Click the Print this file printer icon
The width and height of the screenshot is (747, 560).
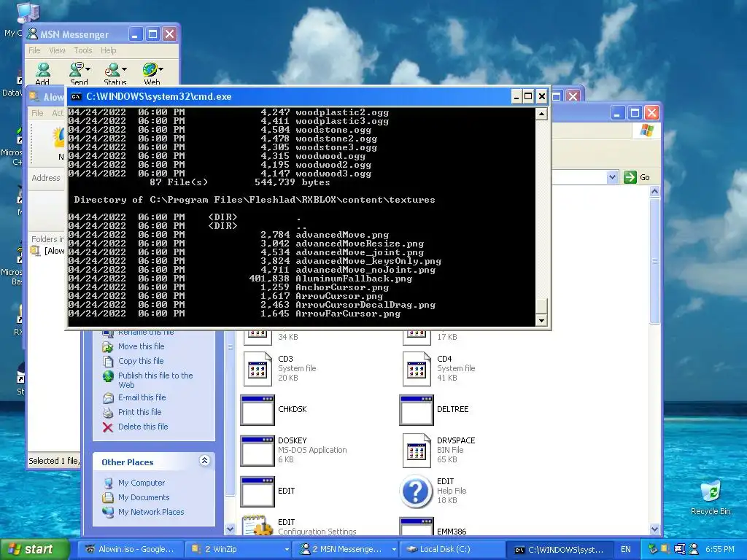pyautogui.click(x=108, y=413)
